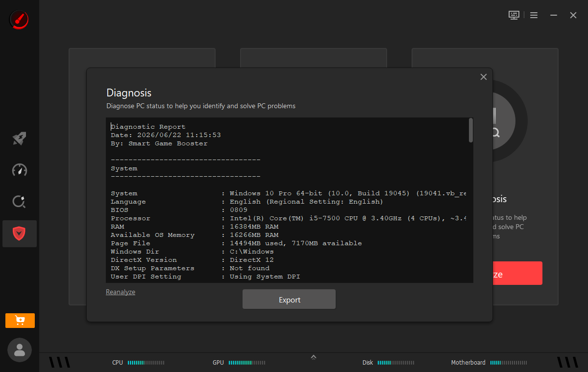Image resolution: width=588 pixels, height=372 pixels.
Task: Select the red shield sidebar icon
Action: click(20, 233)
